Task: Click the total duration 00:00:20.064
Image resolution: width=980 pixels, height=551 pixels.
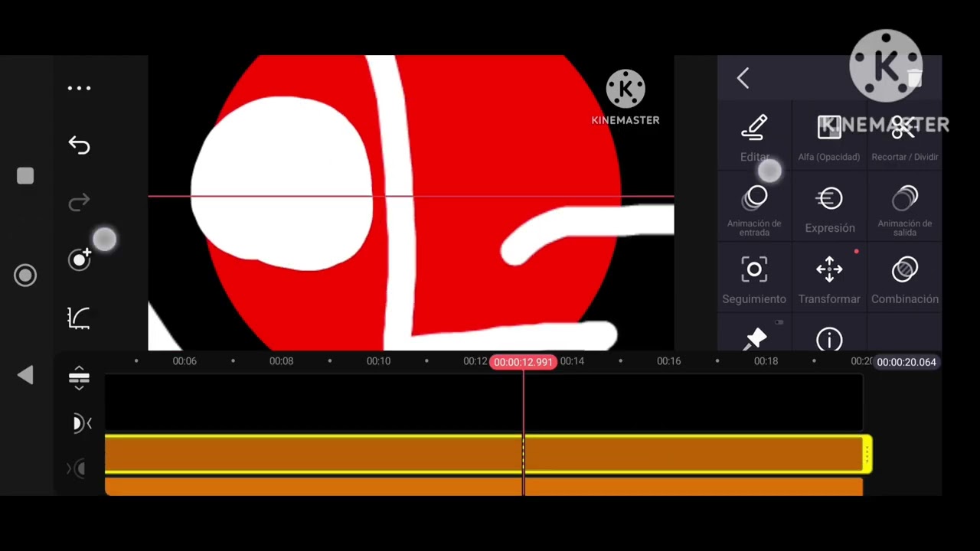Action: point(906,362)
